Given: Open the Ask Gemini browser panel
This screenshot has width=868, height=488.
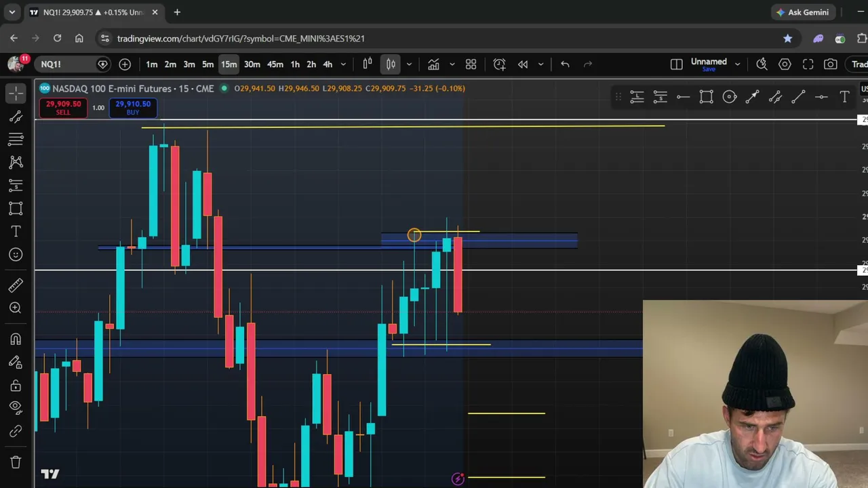Looking at the screenshot, I should coord(803,12).
